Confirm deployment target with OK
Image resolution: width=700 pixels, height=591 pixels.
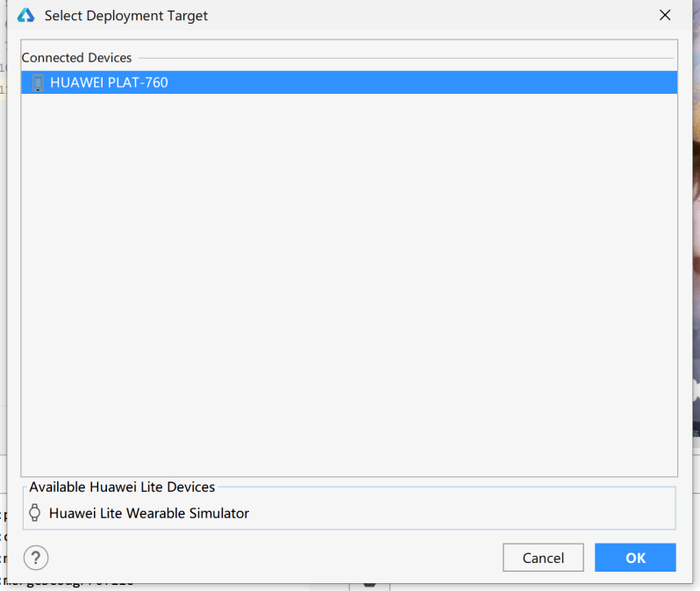click(x=635, y=558)
